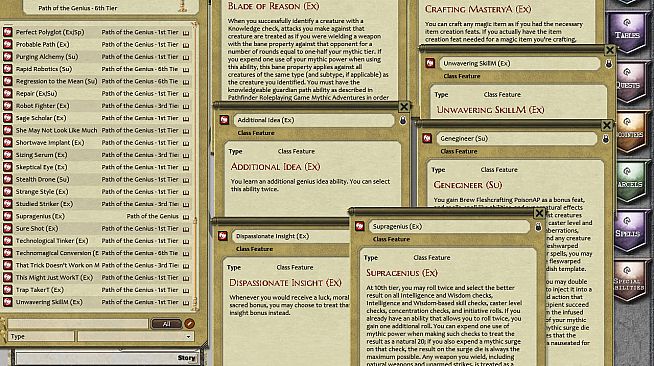Open book icon on Sure Shot row
This screenshot has height=366, width=654.
coord(186,229)
